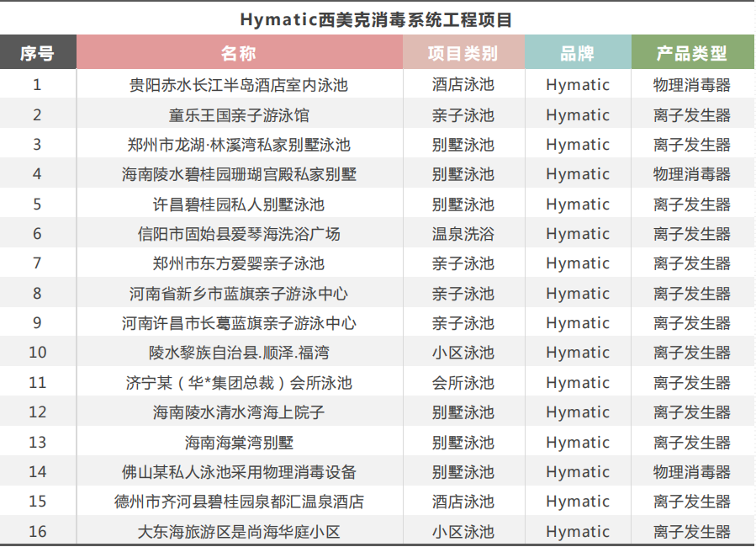Image resolution: width=756 pixels, height=547 pixels.
Task: Click cell 贵阳赤水长江半岛酒店室内泳池
Action: (239, 85)
